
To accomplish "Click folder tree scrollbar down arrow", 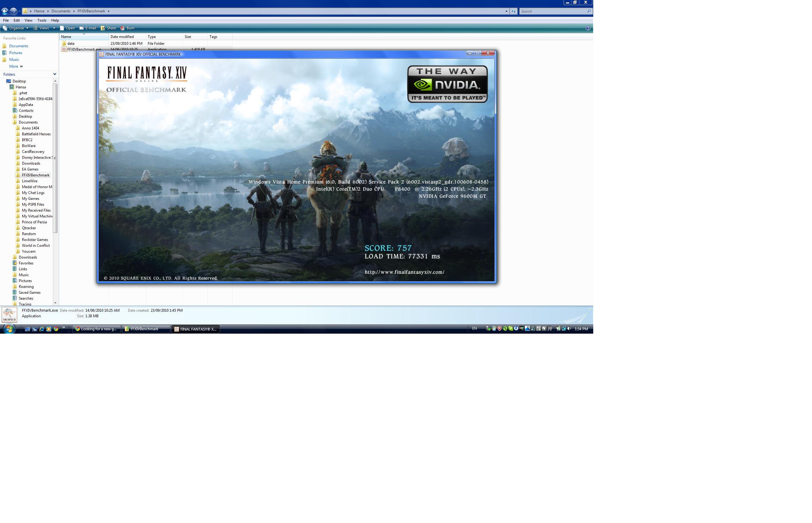I will tap(55, 303).
